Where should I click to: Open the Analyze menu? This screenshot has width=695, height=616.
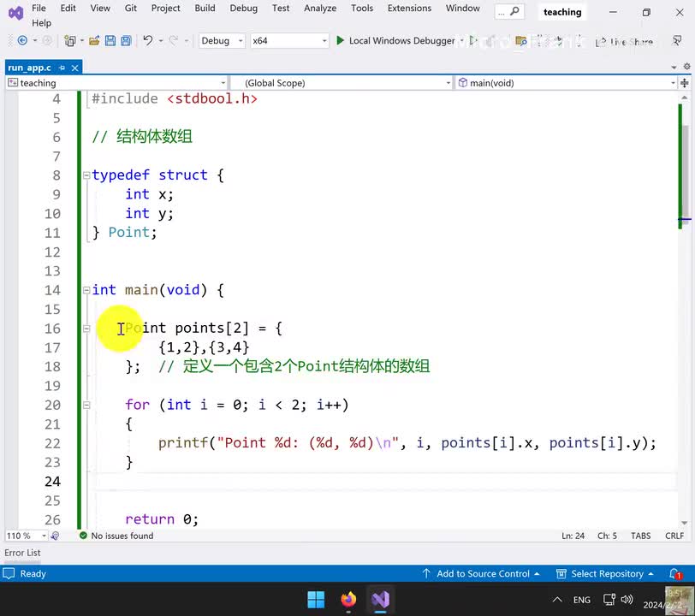tap(320, 8)
